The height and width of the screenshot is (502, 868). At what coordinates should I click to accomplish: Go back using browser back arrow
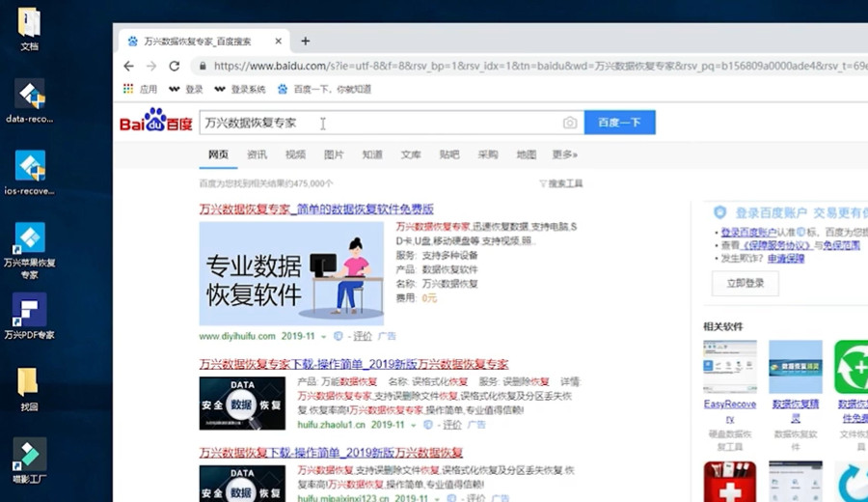point(128,66)
